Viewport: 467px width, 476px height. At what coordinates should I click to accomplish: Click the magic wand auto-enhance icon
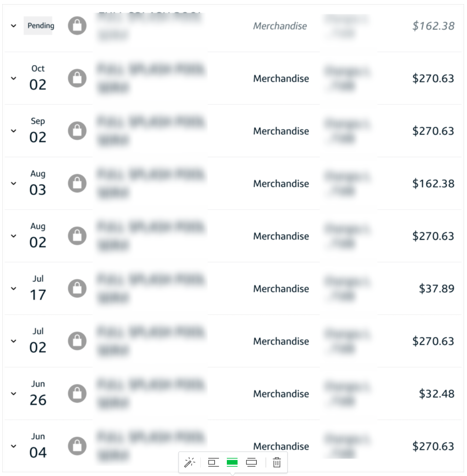189,462
